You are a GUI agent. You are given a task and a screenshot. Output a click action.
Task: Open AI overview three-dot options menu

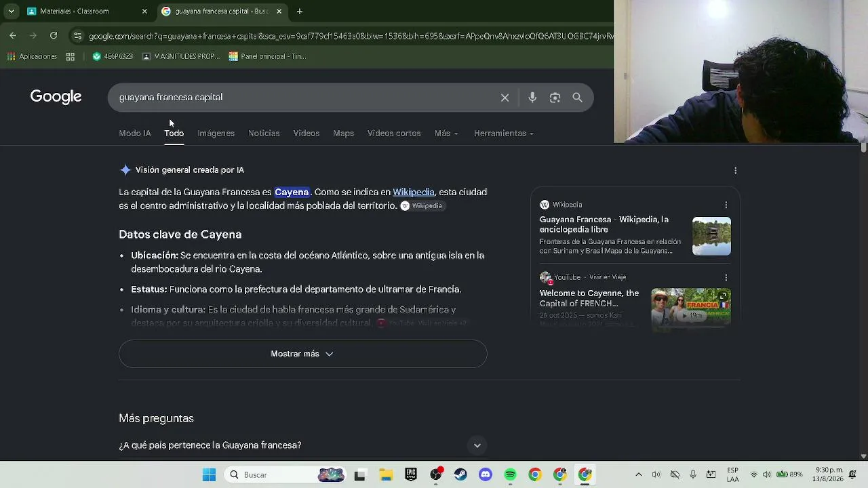(x=735, y=171)
